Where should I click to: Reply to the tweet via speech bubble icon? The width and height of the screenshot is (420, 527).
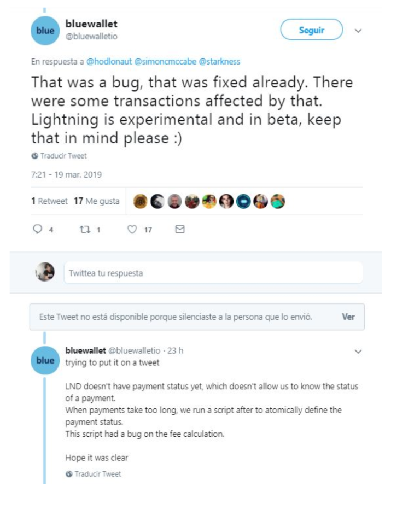(x=37, y=229)
